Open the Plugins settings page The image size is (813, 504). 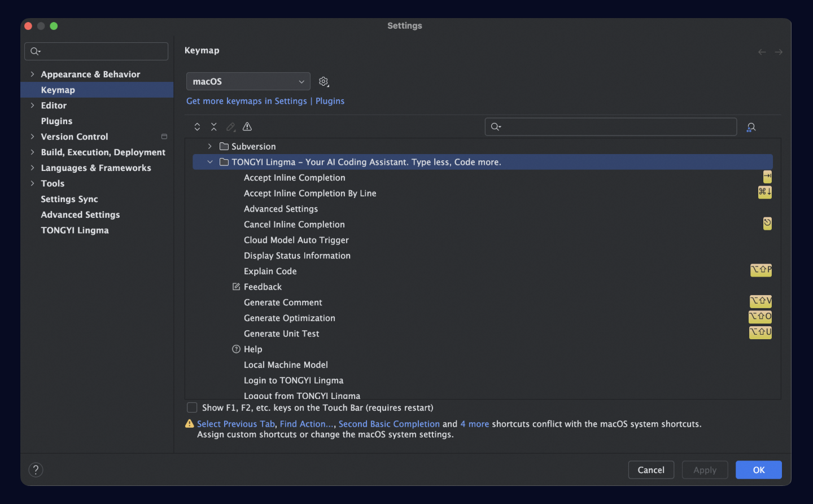tap(56, 121)
